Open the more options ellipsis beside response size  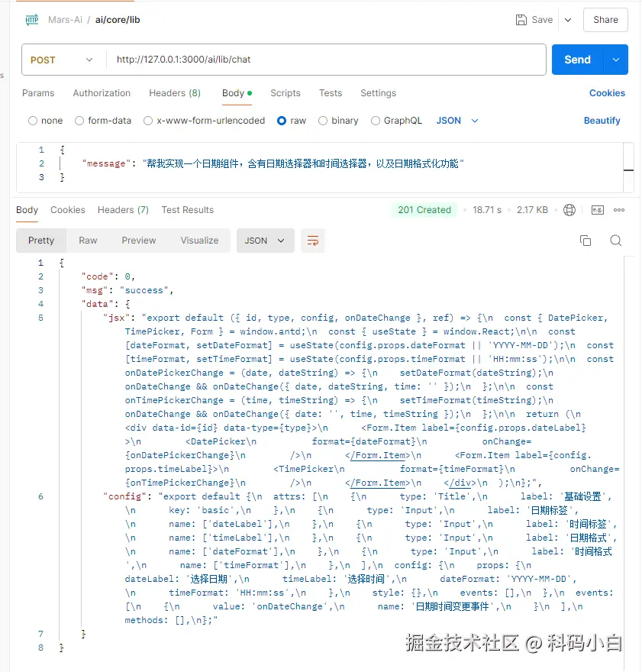(x=618, y=210)
